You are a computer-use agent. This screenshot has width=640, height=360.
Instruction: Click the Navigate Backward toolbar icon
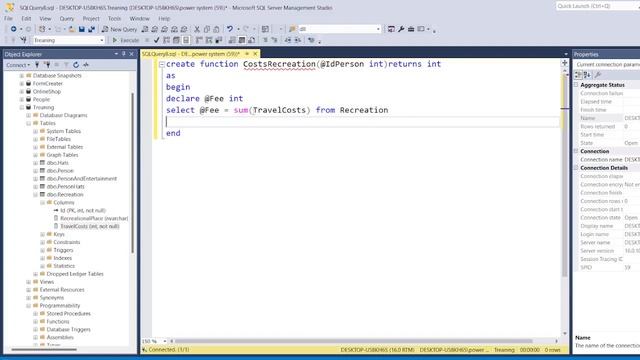pyautogui.click(x=13, y=29)
